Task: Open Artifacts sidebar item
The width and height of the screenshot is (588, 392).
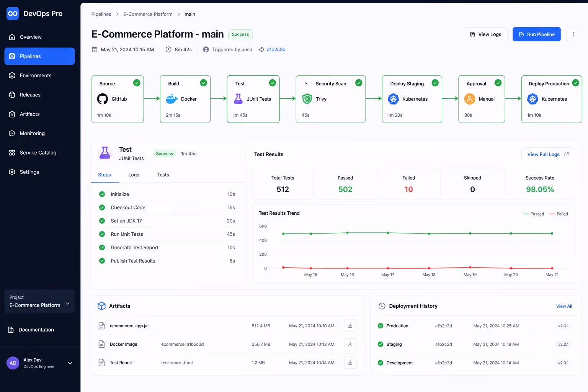Action: pyautogui.click(x=39, y=114)
